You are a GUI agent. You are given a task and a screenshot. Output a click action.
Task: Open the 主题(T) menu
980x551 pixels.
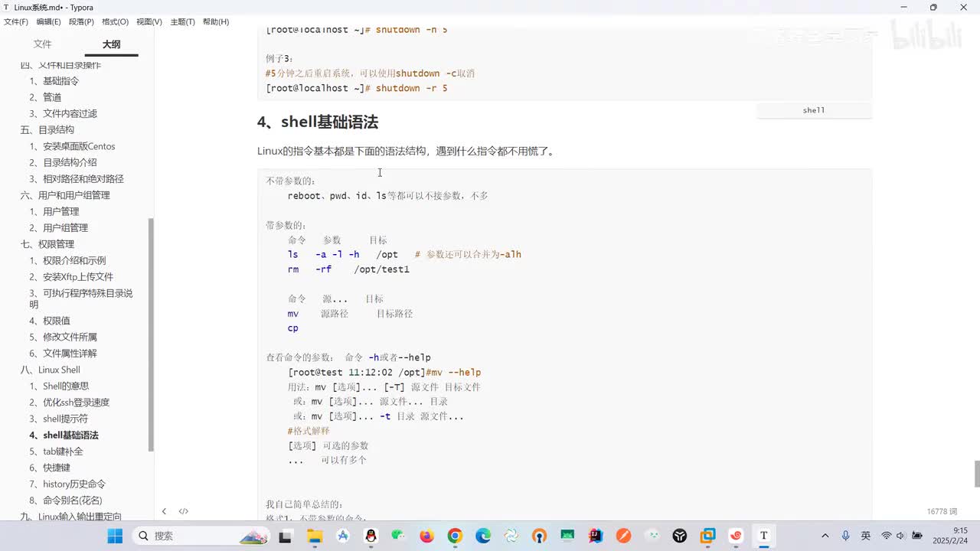point(182,22)
